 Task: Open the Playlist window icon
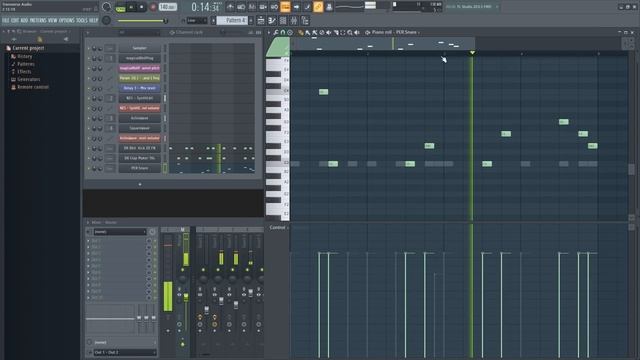261,20
